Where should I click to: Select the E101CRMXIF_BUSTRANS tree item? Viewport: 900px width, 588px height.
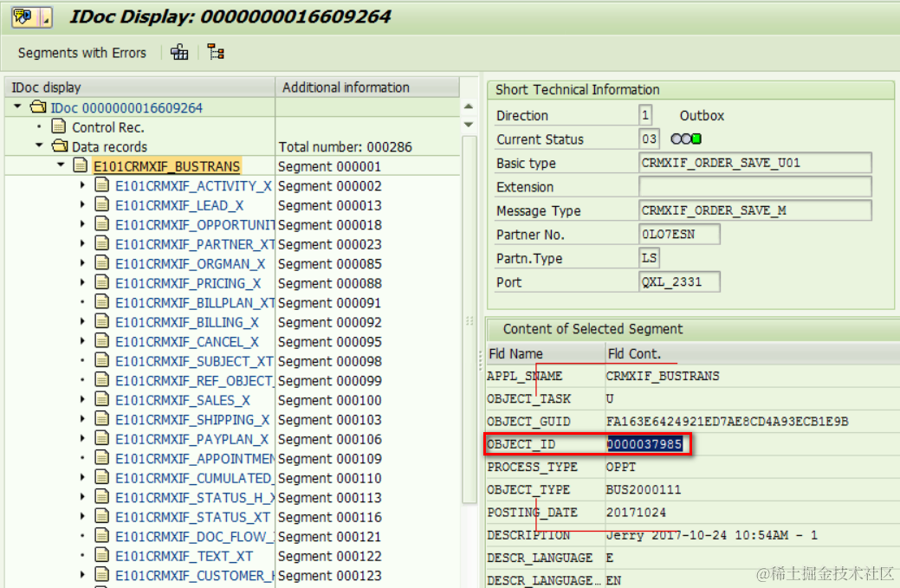point(166,166)
